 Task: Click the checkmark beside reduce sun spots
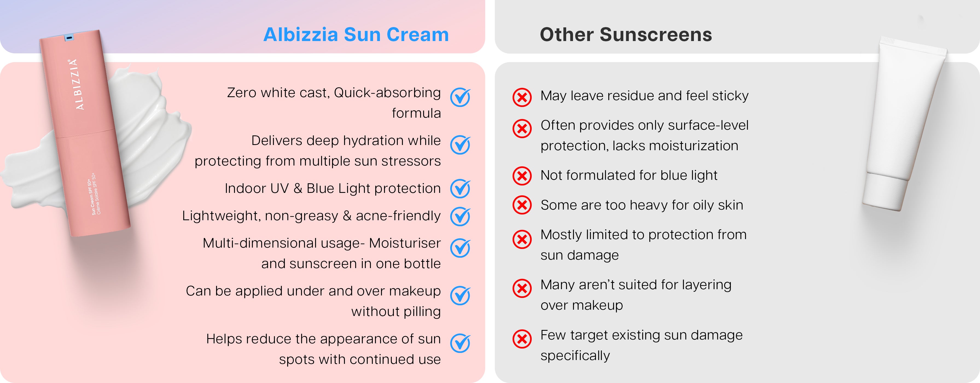460,343
